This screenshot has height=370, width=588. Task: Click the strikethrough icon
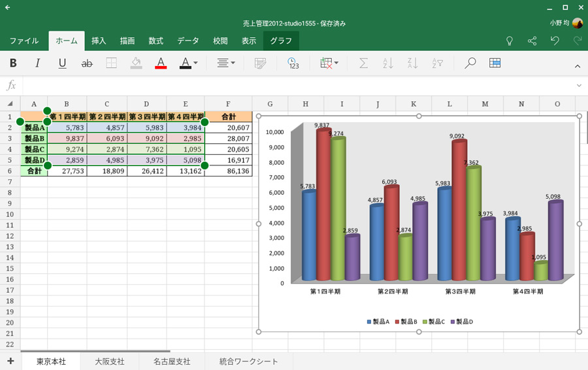[87, 63]
